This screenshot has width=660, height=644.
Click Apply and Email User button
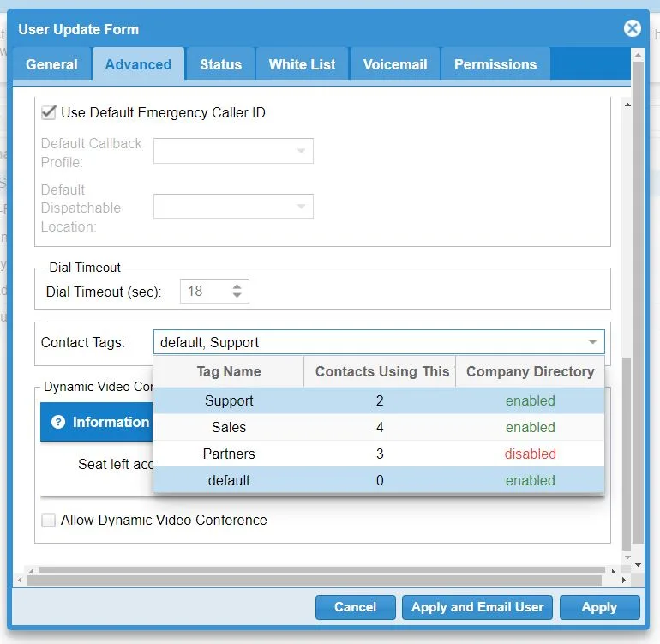477,607
